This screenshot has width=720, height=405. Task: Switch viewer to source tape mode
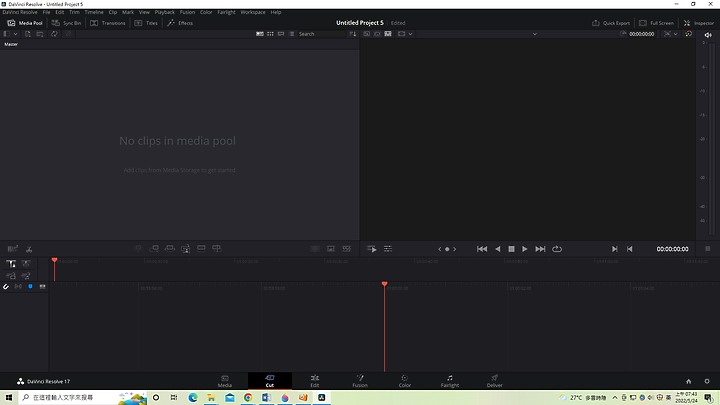pyautogui.click(x=377, y=34)
